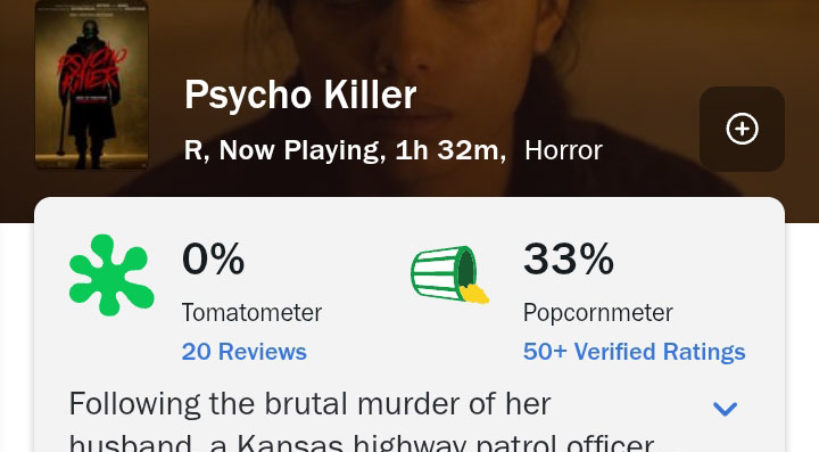Click the R rating label
The height and width of the screenshot is (452, 819).
coord(193,151)
